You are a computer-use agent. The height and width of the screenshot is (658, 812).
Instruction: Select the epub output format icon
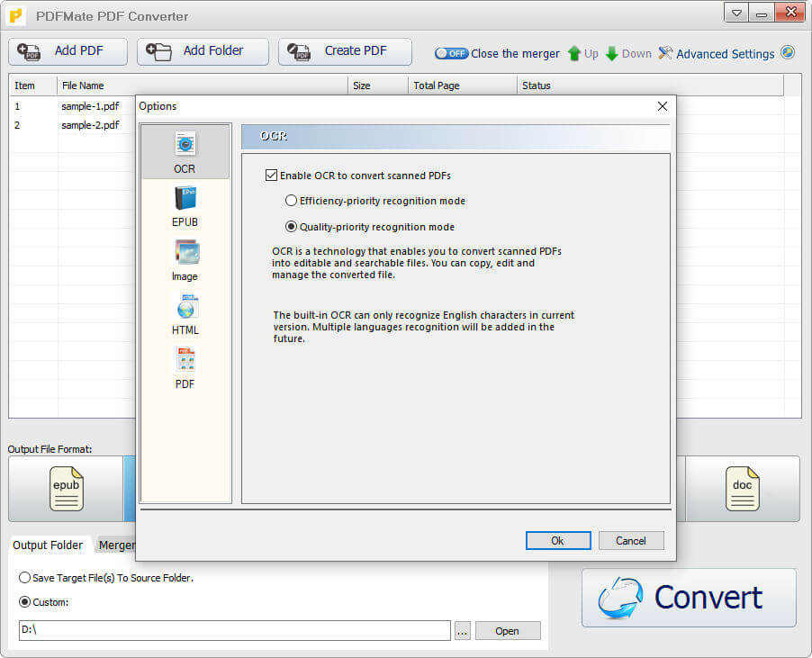[66, 489]
